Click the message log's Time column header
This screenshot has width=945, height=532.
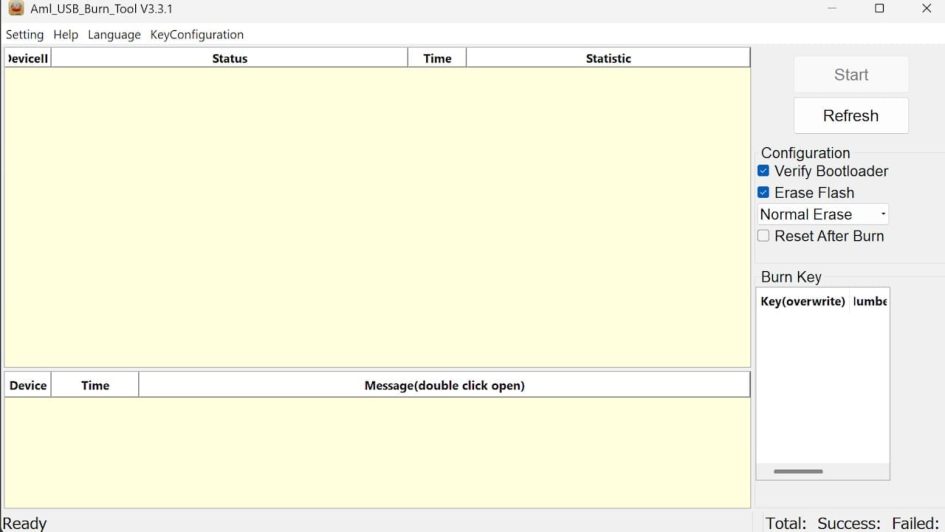[95, 386]
